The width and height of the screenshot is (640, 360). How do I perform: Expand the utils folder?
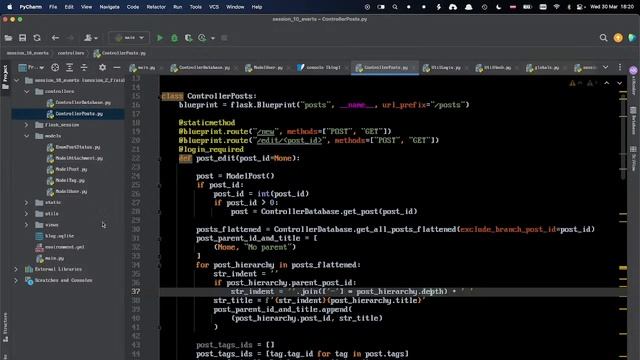(27, 213)
